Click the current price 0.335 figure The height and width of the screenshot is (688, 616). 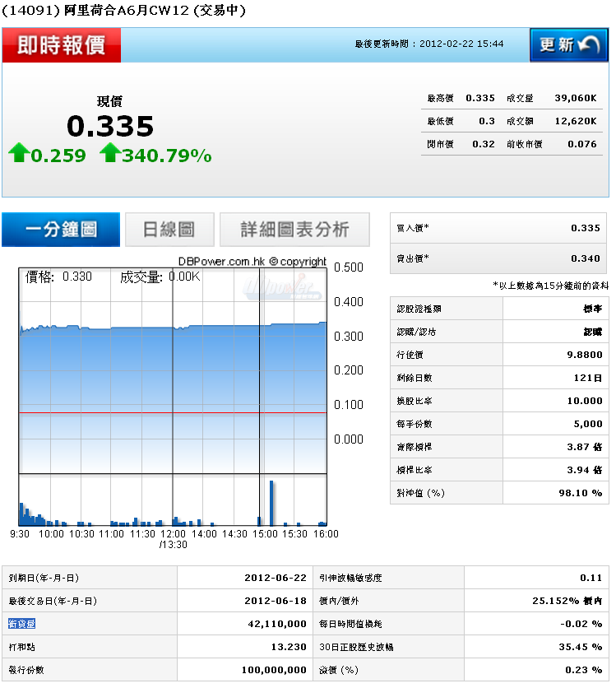pos(110,127)
